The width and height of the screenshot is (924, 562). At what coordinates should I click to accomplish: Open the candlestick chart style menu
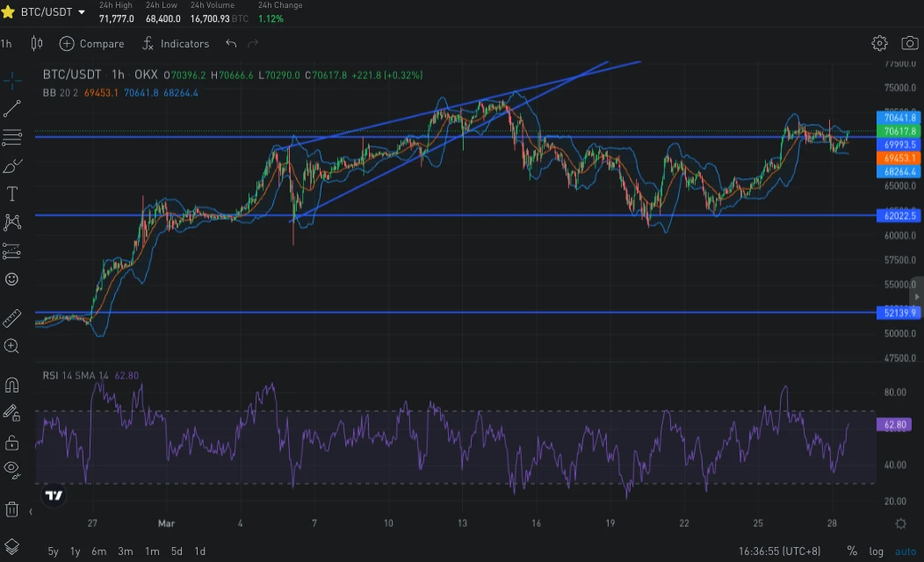37,43
